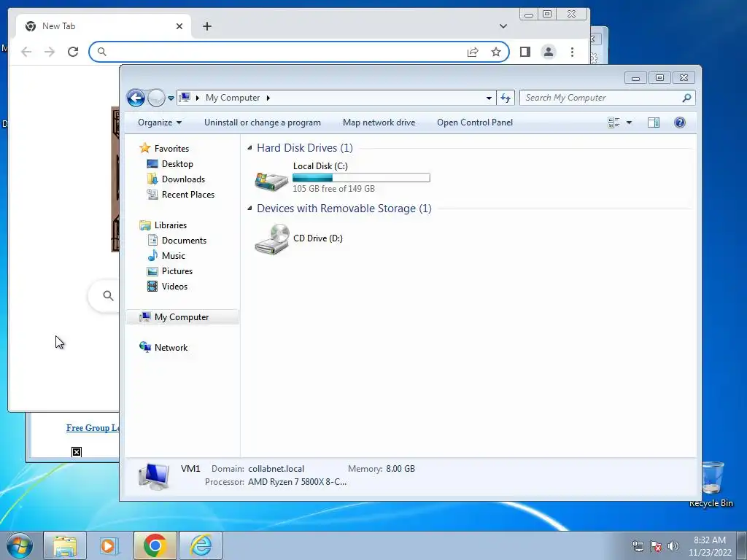The image size is (747, 560).
Task: Bookmark this tab with star icon
Action: [496, 52]
